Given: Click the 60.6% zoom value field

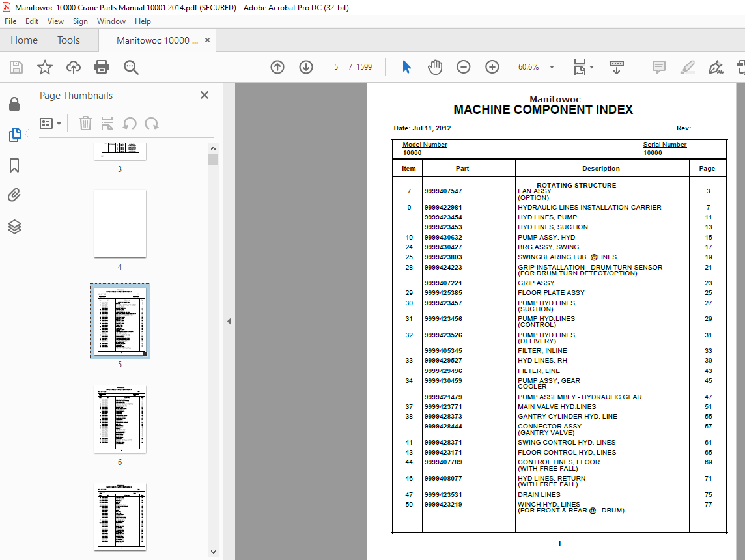Looking at the screenshot, I should tap(528, 67).
